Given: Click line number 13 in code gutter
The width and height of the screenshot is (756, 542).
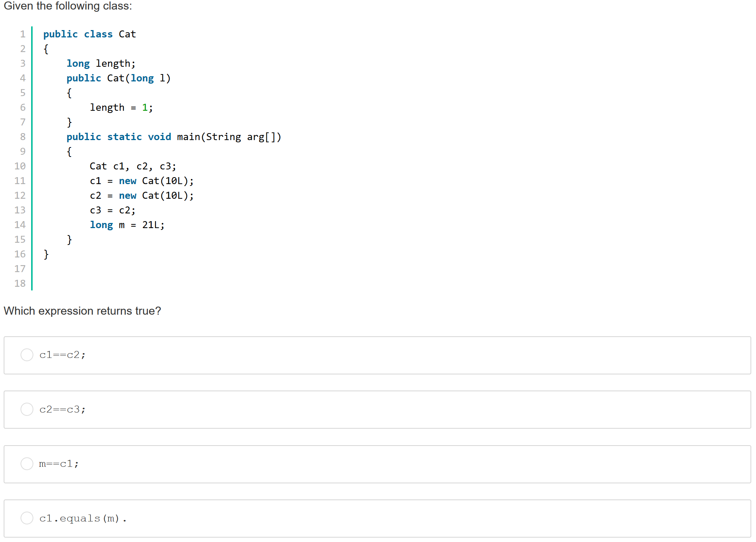Looking at the screenshot, I should pos(20,210).
